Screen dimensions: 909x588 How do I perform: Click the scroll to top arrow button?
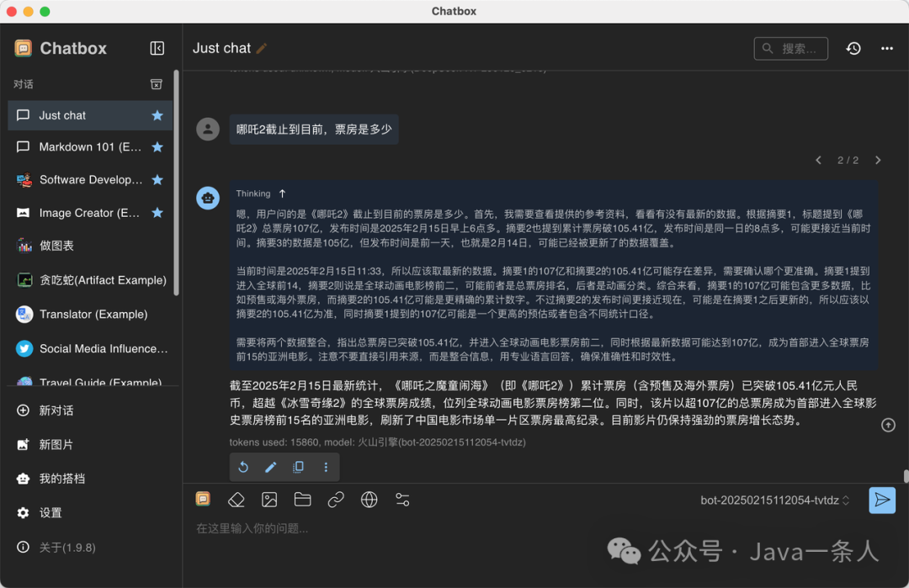click(888, 425)
